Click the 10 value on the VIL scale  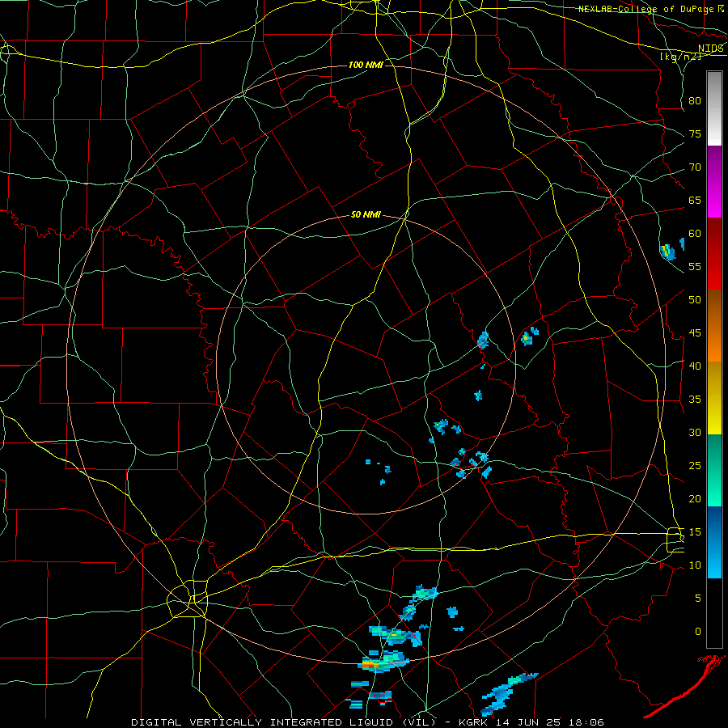pyautogui.click(x=695, y=565)
